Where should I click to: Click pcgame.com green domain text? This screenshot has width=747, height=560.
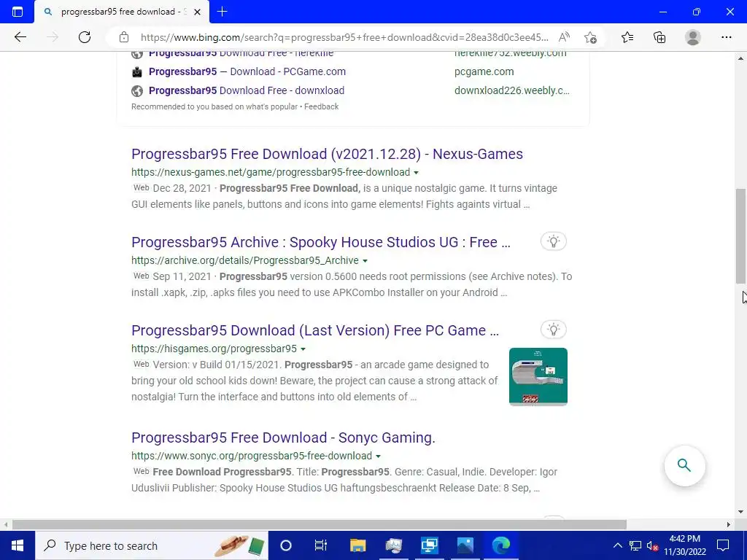click(484, 71)
